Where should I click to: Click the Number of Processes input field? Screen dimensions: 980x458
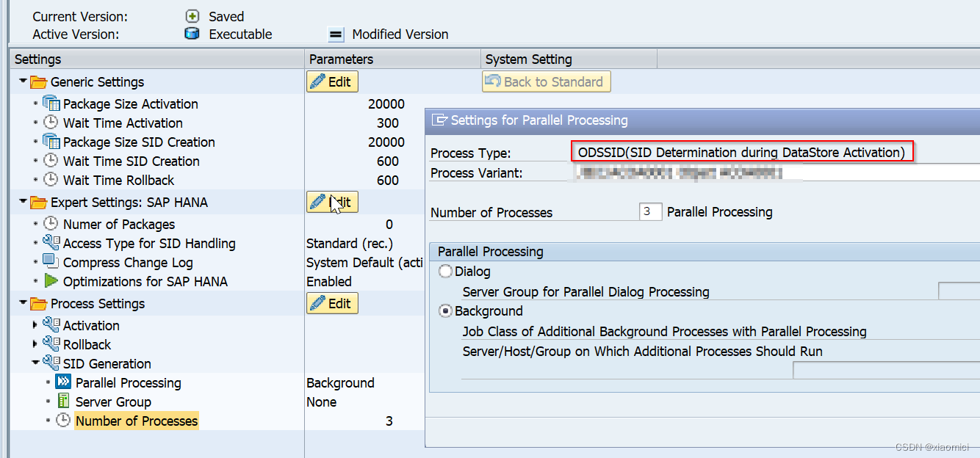click(x=651, y=212)
